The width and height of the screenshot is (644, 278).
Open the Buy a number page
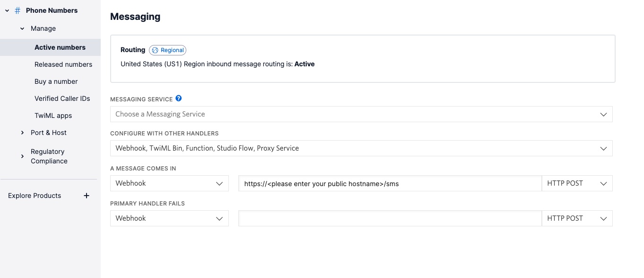pyautogui.click(x=56, y=81)
